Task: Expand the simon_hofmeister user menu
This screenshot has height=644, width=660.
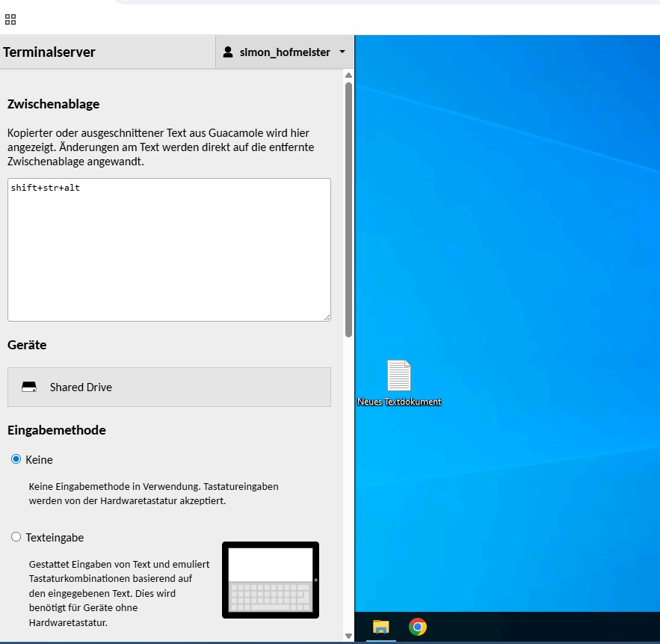Action: coord(341,52)
